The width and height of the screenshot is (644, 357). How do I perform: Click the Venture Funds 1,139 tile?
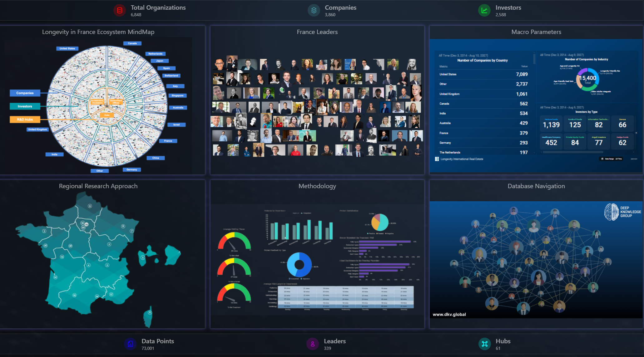click(x=551, y=124)
